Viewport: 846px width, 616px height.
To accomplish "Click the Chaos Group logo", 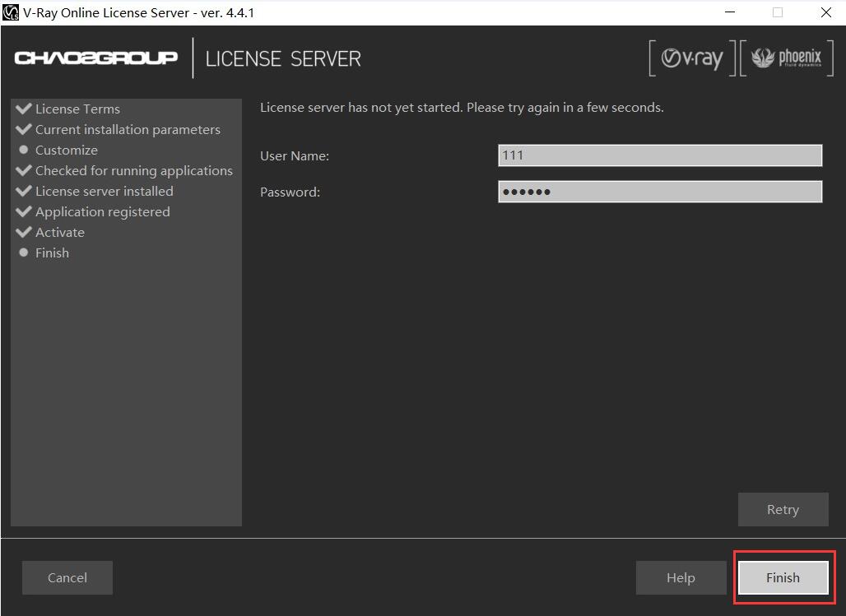I will (96, 58).
